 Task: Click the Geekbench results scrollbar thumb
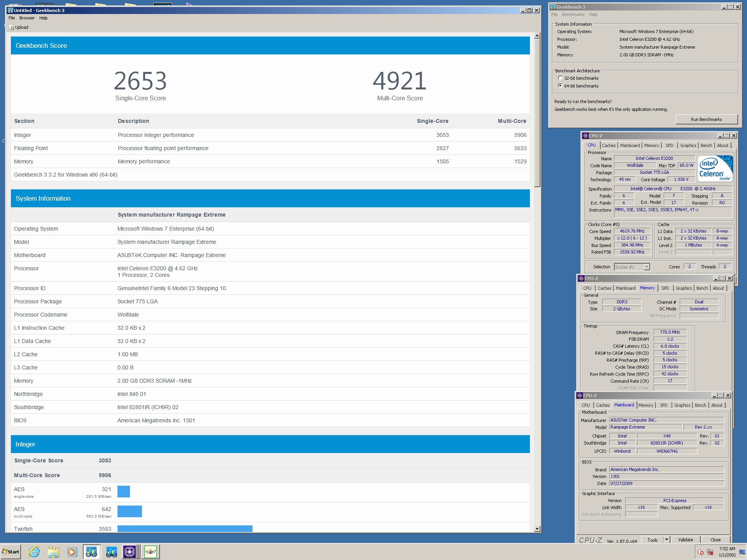point(537,113)
